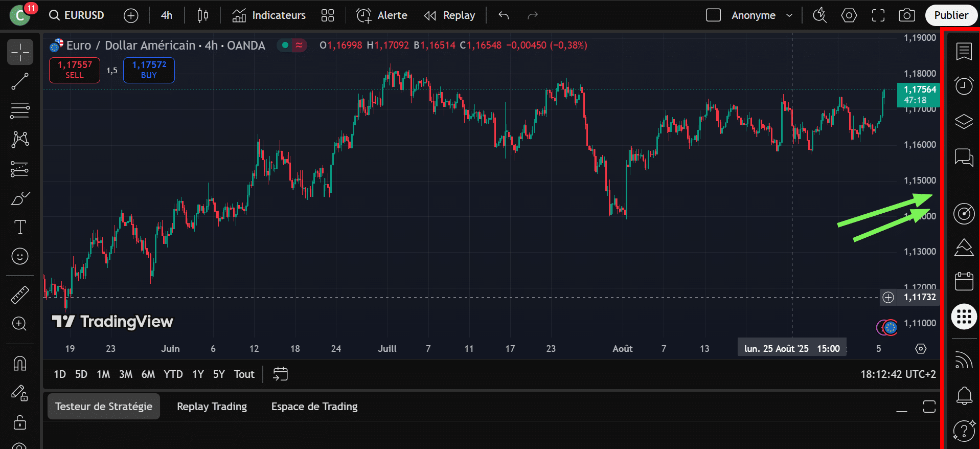Open the candlestick chart type dropdown
Viewport: 980px width, 449px height.
coord(202,15)
